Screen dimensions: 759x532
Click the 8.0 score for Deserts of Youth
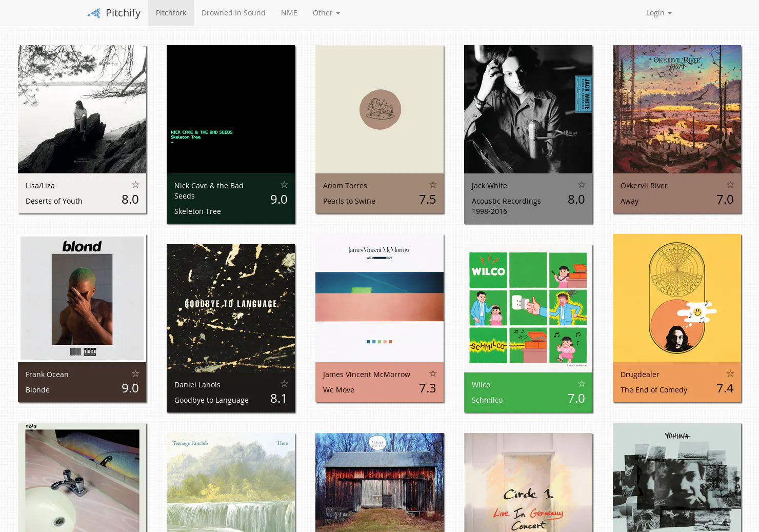point(130,200)
